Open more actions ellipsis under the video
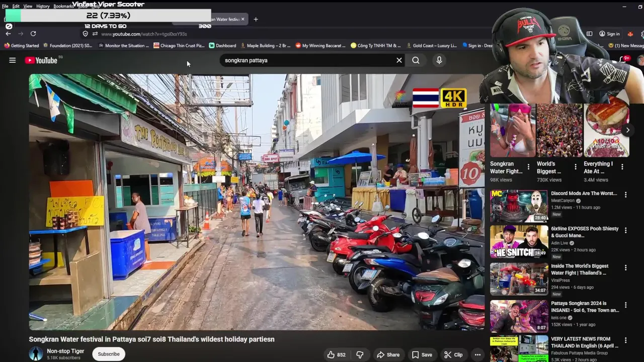This screenshot has width=644, height=362. [x=477, y=354]
